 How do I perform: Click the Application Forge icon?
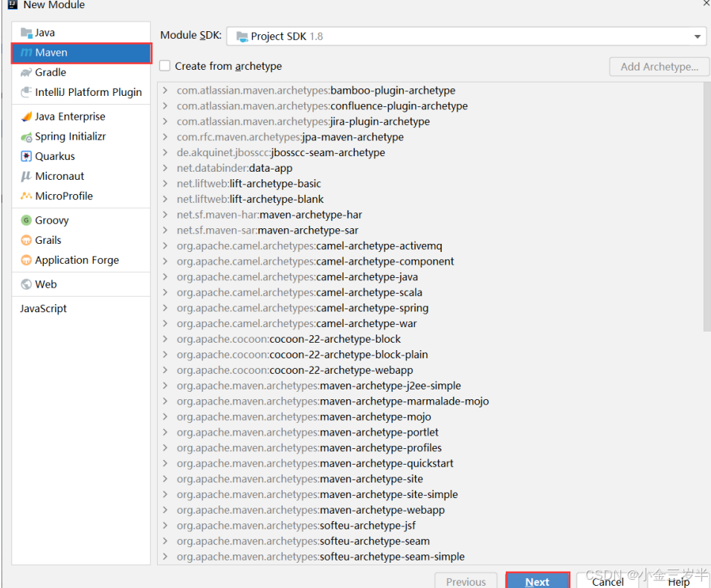pos(26,260)
